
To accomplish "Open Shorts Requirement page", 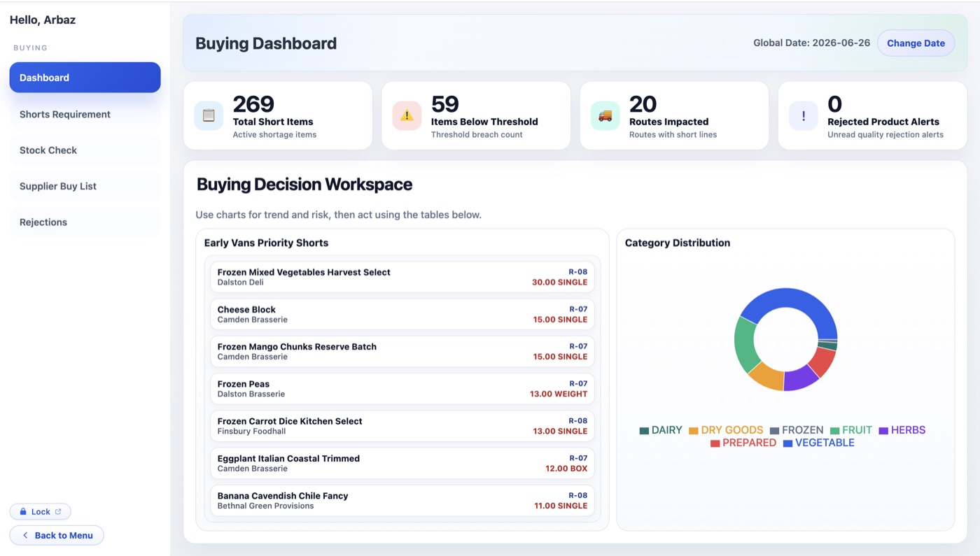I will (85, 114).
